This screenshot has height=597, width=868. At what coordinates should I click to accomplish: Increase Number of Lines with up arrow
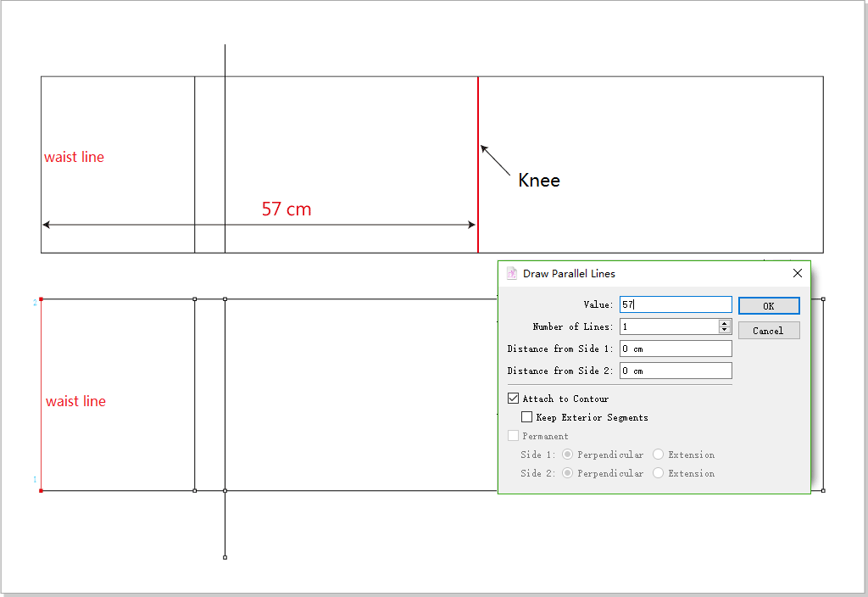pyautogui.click(x=725, y=323)
